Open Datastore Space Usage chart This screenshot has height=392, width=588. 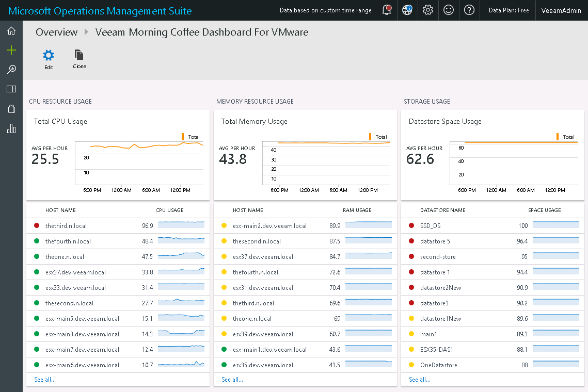[492, 155]
